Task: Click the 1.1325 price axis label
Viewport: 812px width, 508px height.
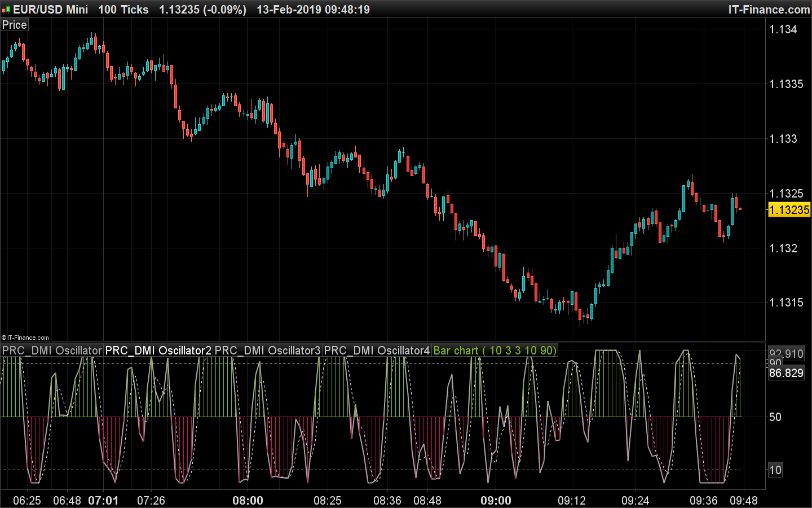Action: click(787, 194)
